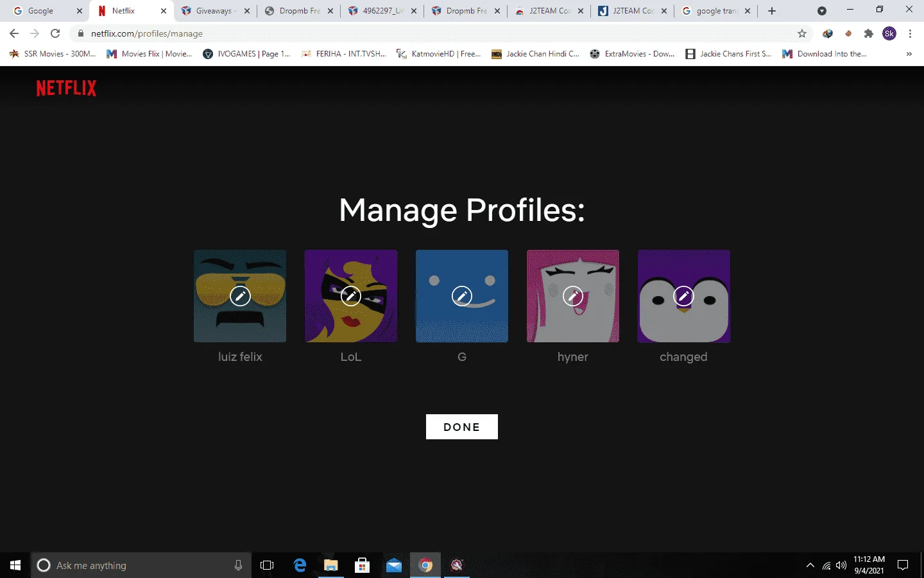Open a new tab

tap(772, 11)
